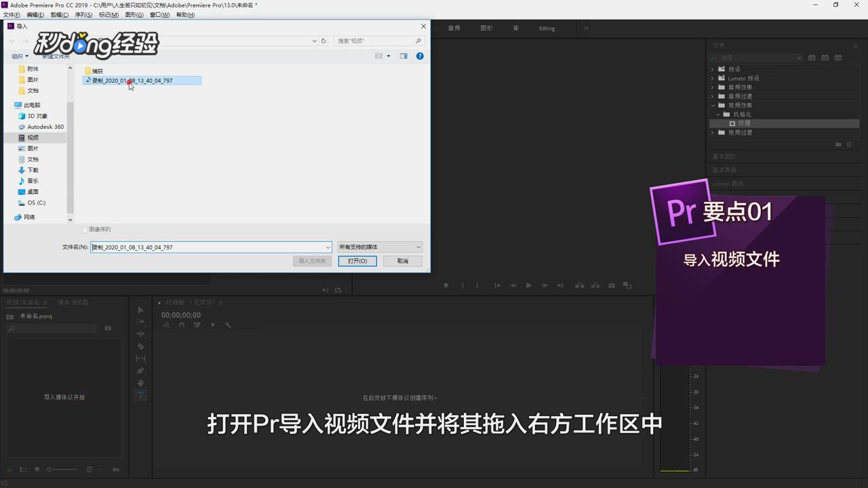Click the 取消 button

tap(403, 261)
